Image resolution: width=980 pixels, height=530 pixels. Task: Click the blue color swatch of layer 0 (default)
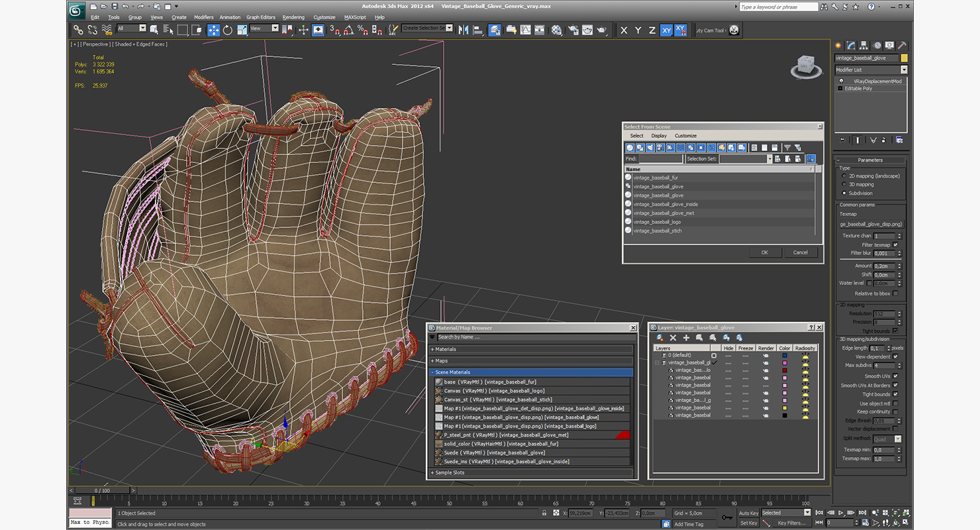click(784, 355)
